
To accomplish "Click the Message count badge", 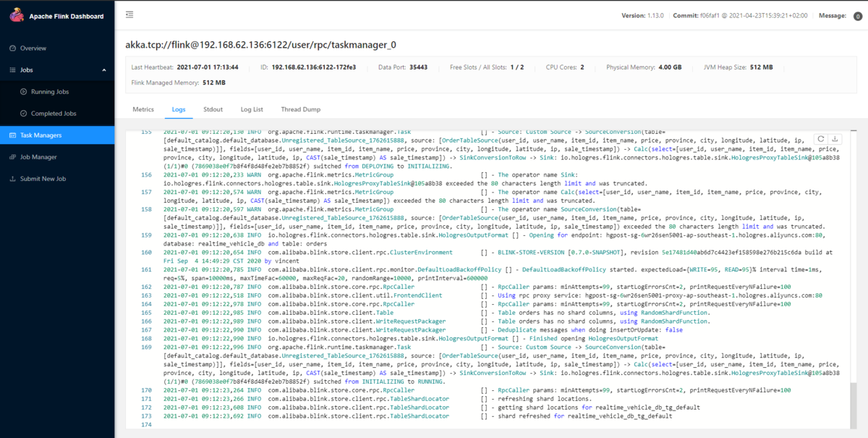I will tap(858, 16).
